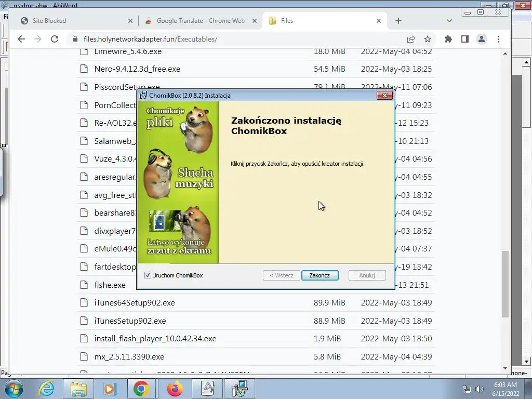Click the Chrome page scrollbar thumb
This screenshot has height=399, width=532.
coord(505,284)
